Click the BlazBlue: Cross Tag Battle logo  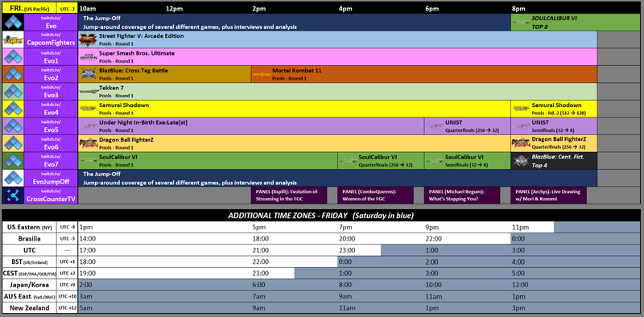point(88,74)
